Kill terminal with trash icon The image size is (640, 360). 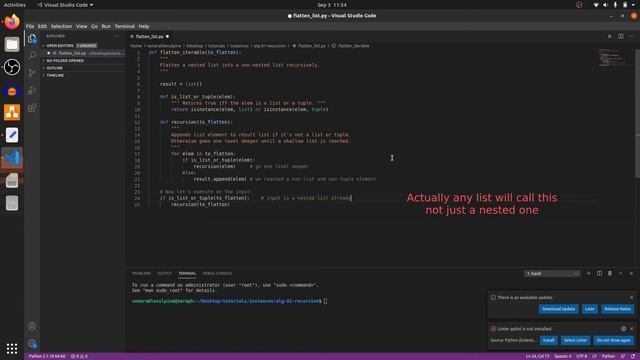[x=610, y=273]
